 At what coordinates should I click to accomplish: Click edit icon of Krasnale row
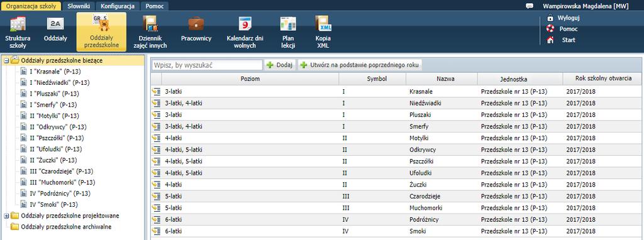coord(156,92)
